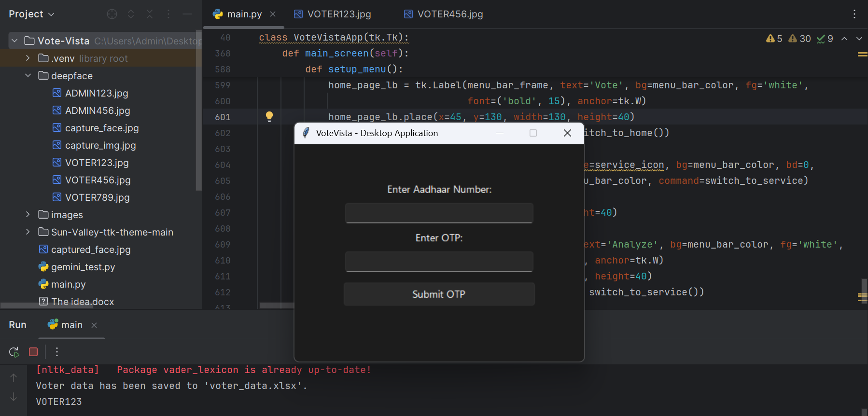The width and height of the screenshot is (868, 416).
Task: Open Project panel options three-dot menu
Action: pos(168,14)
